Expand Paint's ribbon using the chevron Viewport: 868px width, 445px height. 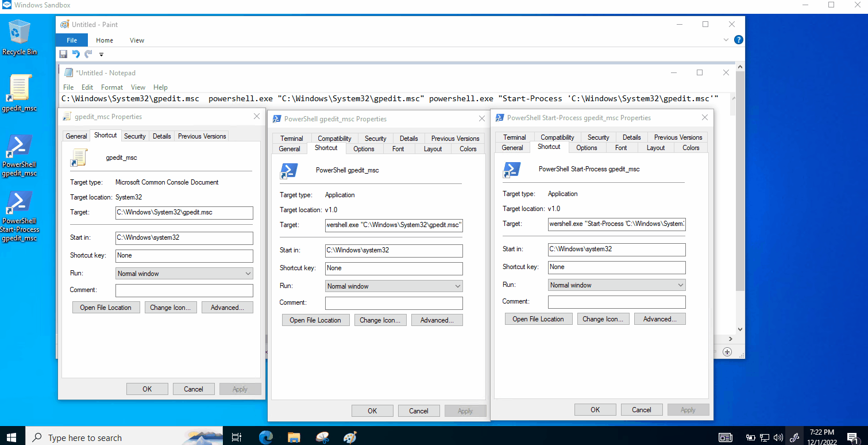tap(726, 40)
